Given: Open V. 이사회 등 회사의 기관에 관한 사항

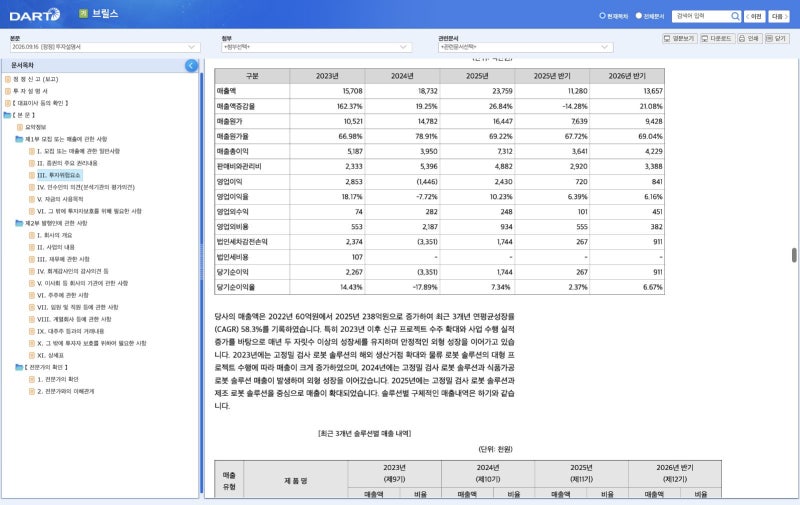Looking at the screenshot, I should (x=83, y=283).
